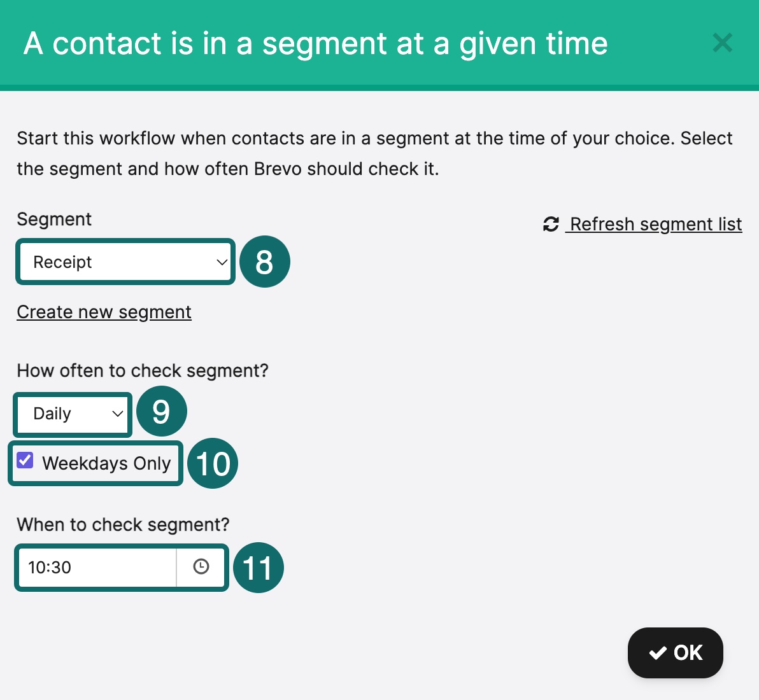This screenshot has width=759, height=700.
Task: Open the Daily check frequency dropdown
Action: (72, 414)
